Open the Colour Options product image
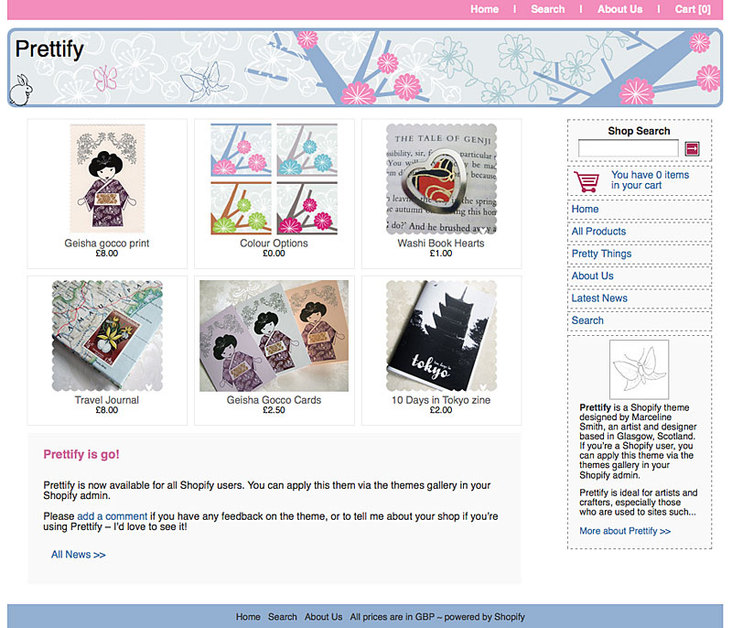 (274, 179)
